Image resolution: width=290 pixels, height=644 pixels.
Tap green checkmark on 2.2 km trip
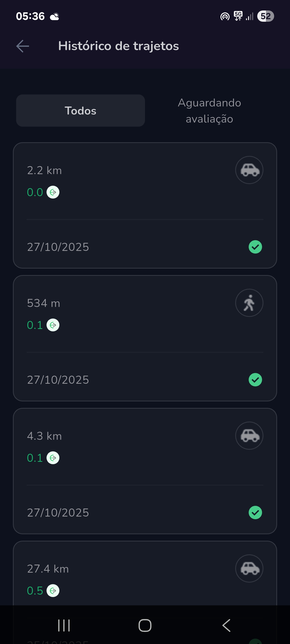click(x=255, y=247)
